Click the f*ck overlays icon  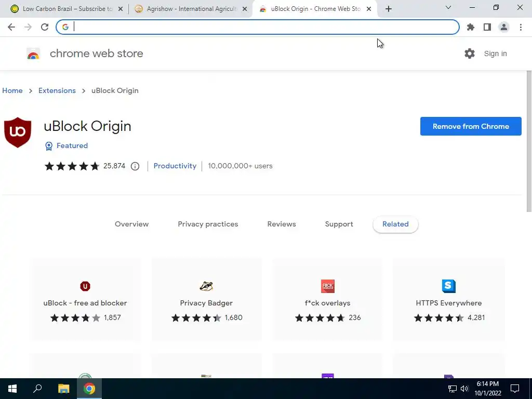327,286
